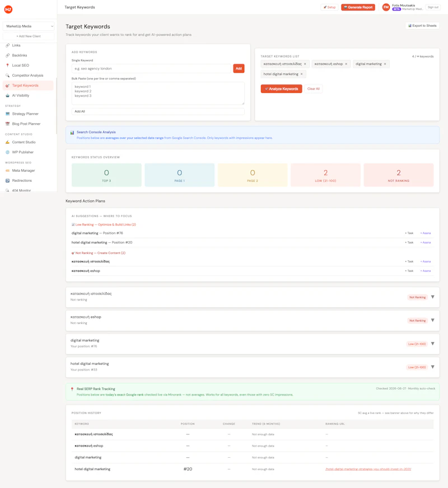Select AI Visibility menu item

point(21,96)
